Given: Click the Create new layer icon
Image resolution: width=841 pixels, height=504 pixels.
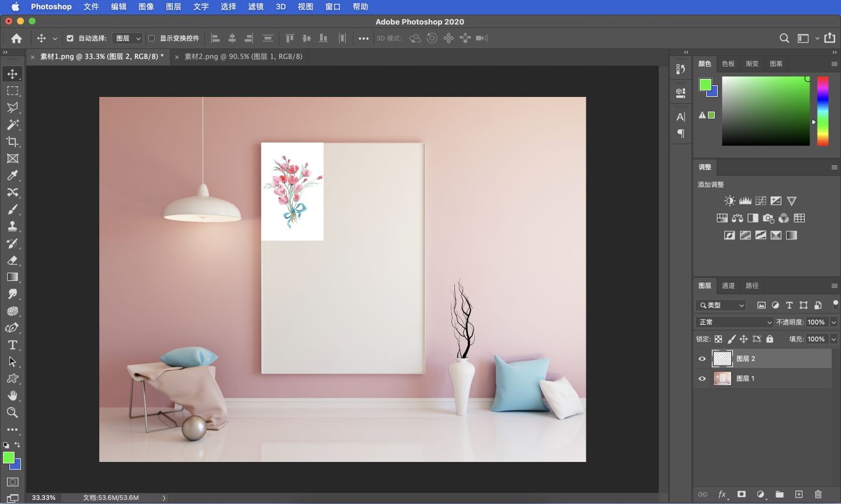Looking at the screenshot, I should tap(800, 494).
